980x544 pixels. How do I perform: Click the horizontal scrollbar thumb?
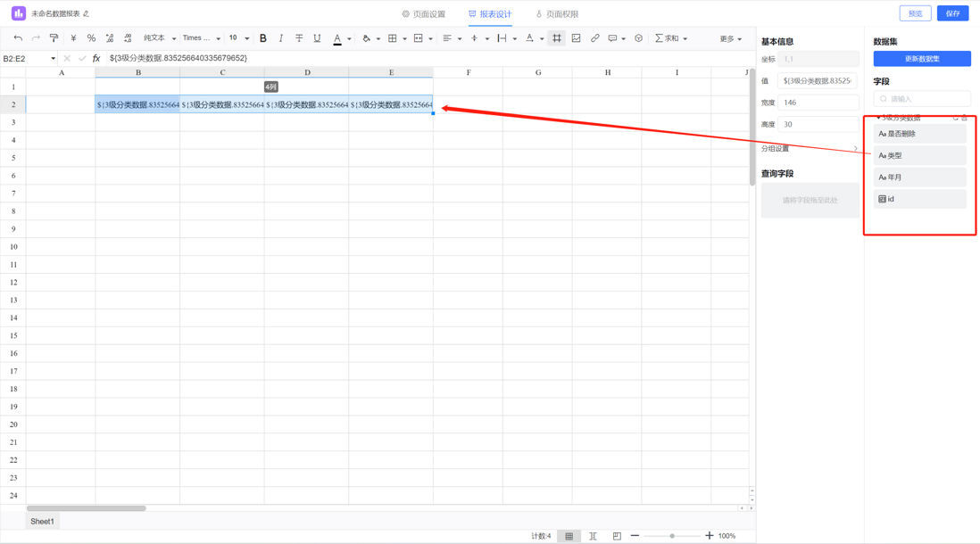click(x=87, y=508)
